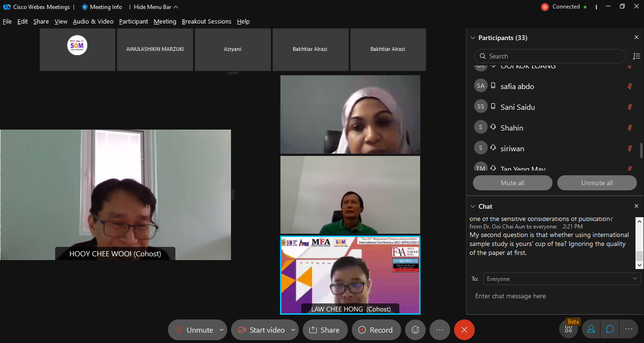
Task: Click the Participants panel icon in bottom bar
Action: [x=591, y=329]
